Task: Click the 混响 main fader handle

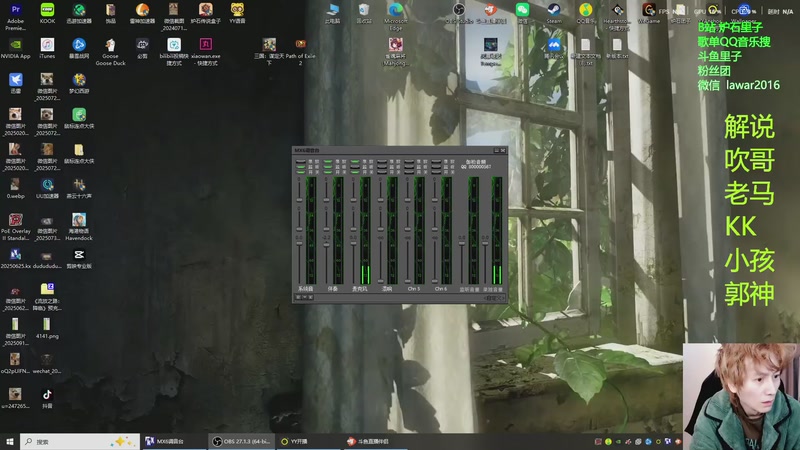Action: (381, 281)
